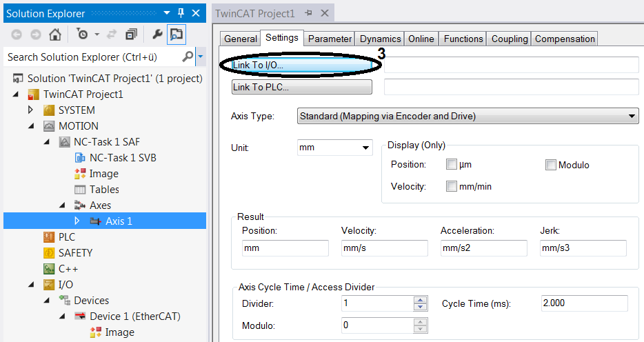
Task: Click the Divider value field
Action: [377, 303]
